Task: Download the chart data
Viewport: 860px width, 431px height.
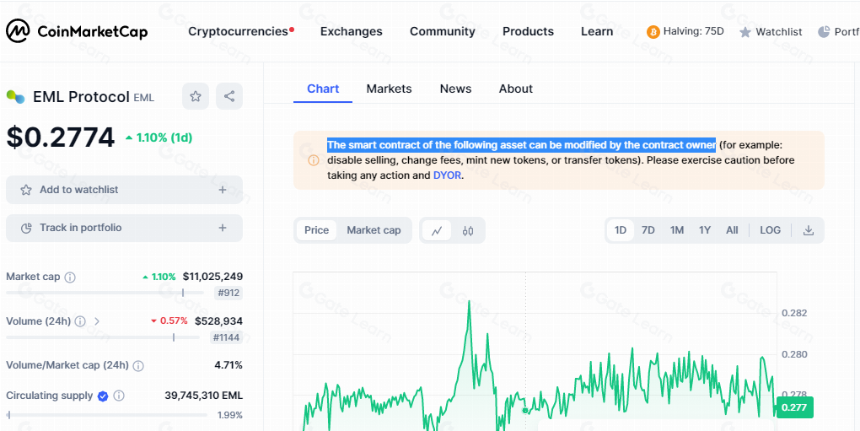Action: [x=808, y=230]
